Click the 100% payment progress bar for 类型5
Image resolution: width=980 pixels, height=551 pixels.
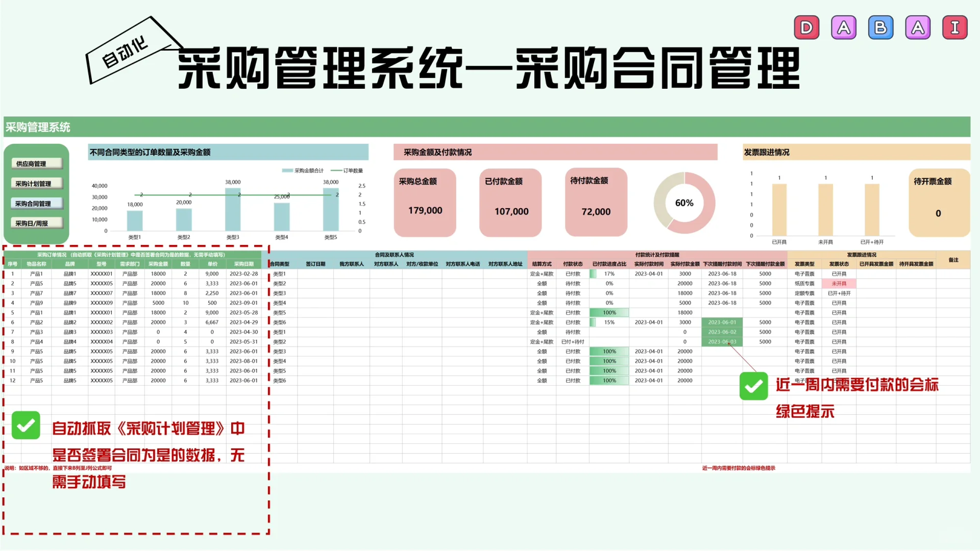608,312
